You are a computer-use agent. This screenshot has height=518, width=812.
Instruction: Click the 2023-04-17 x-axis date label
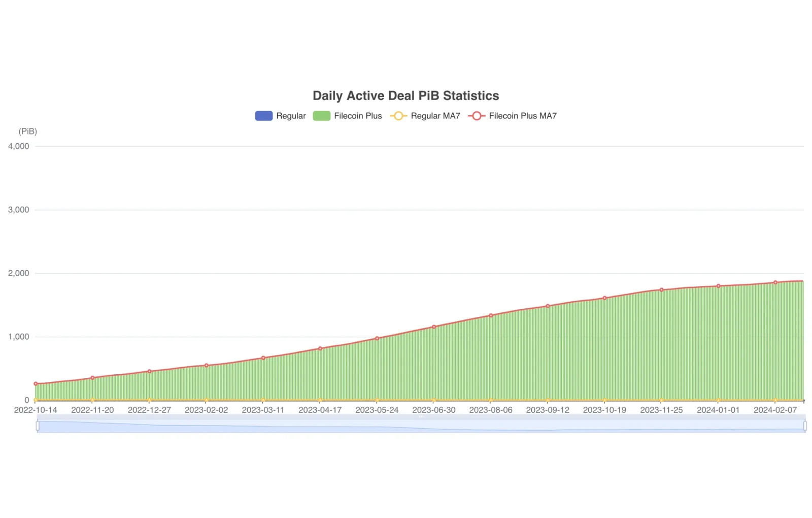click(320, 410)
